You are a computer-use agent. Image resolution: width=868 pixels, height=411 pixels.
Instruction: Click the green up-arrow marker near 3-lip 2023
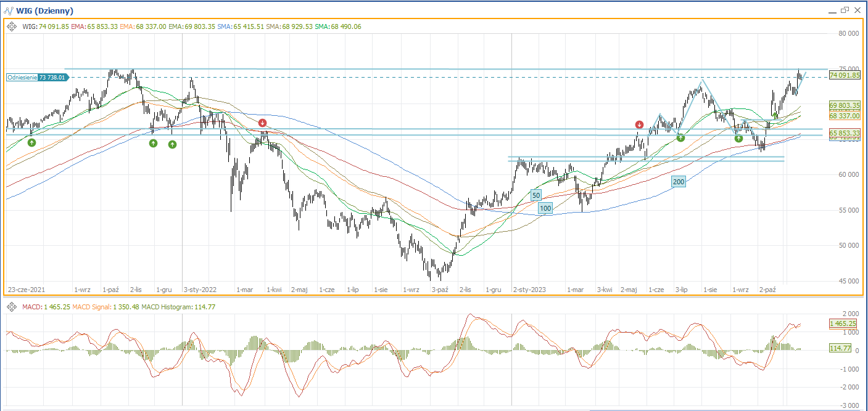click(x=680, y=138)
